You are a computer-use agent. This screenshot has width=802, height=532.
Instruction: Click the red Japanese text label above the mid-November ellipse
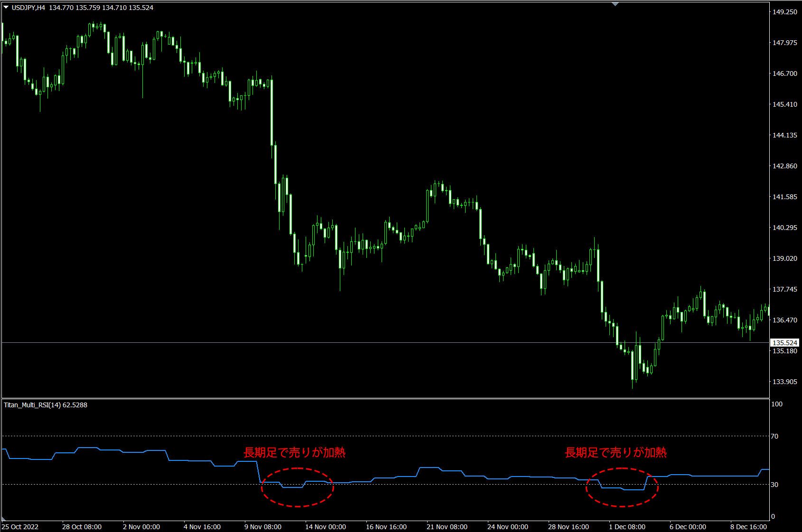(x=294, y=453)
